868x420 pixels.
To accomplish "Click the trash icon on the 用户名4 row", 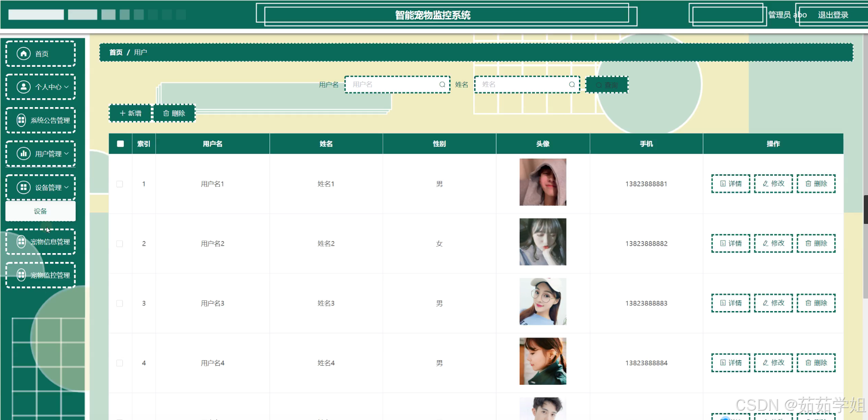I will tap(808, 363).
